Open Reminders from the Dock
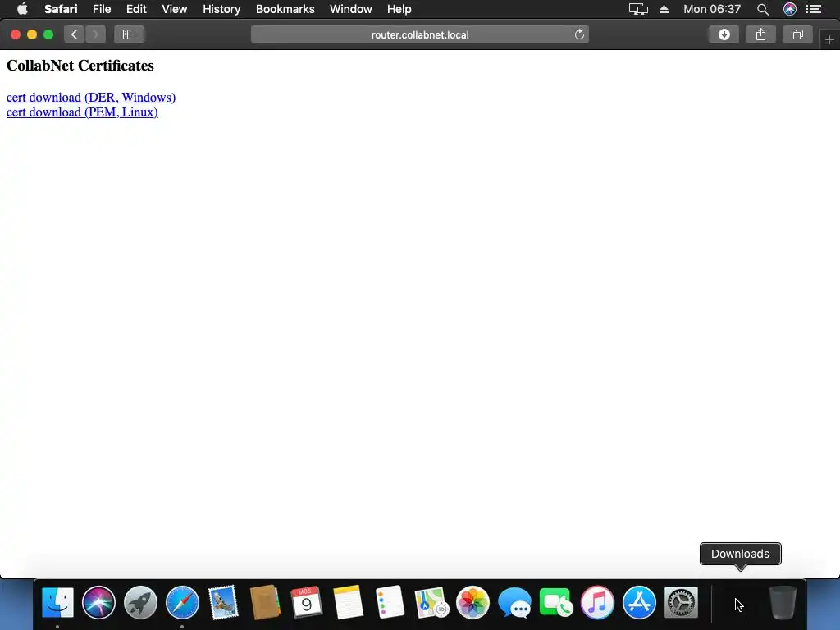This screenshot has width=840, height=630. [x=390, y=603]
